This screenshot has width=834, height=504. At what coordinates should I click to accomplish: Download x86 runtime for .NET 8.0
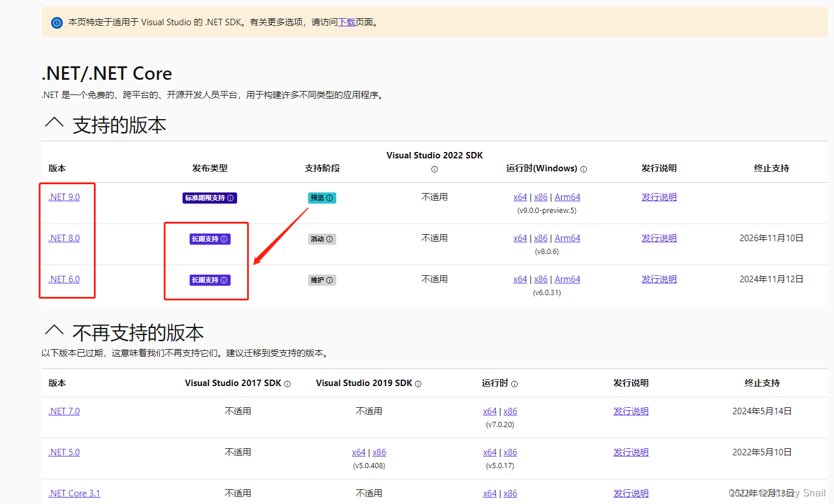541,238
